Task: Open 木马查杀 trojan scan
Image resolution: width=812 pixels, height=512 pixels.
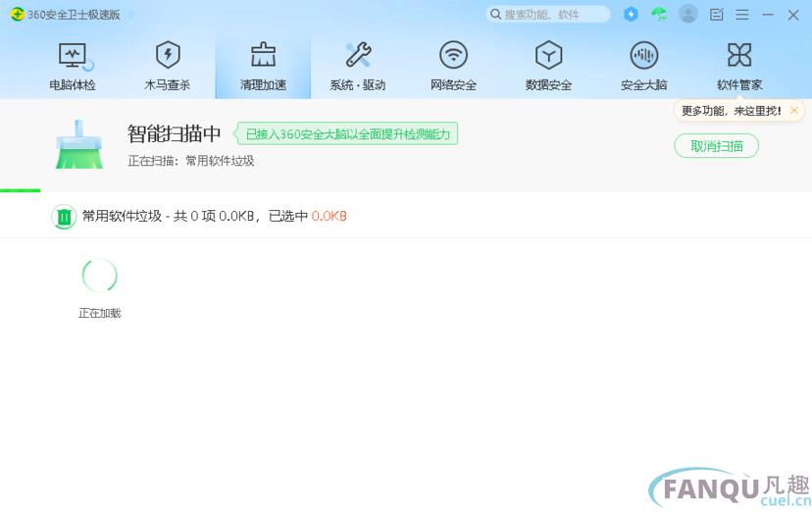Action: coord(168,65)
